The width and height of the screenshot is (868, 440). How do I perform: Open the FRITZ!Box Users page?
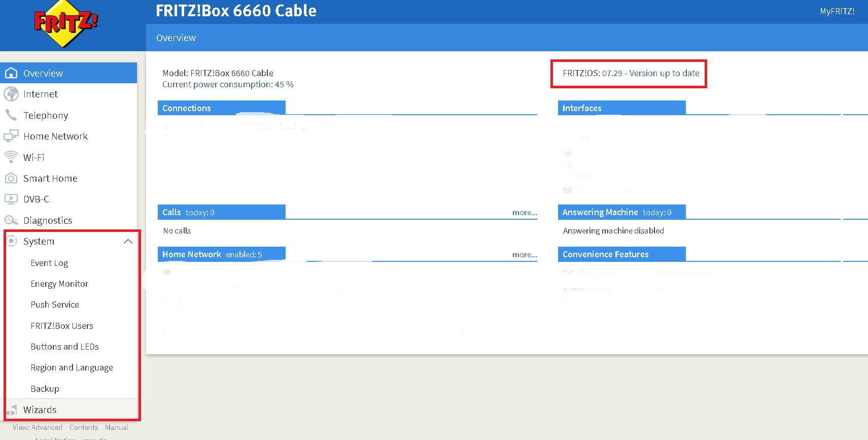click(x=62, y=326)
